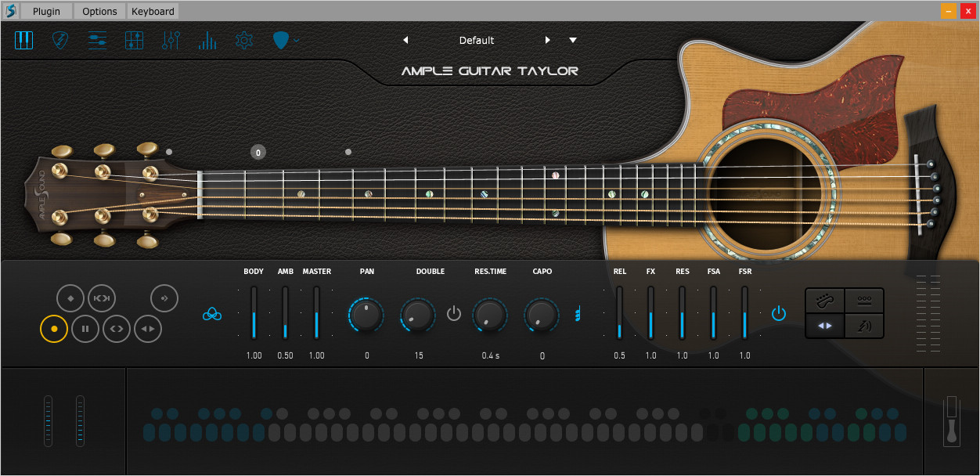Open the Strummer guitar-pick lightning icon
980x476 pixels.
point(59,41)
